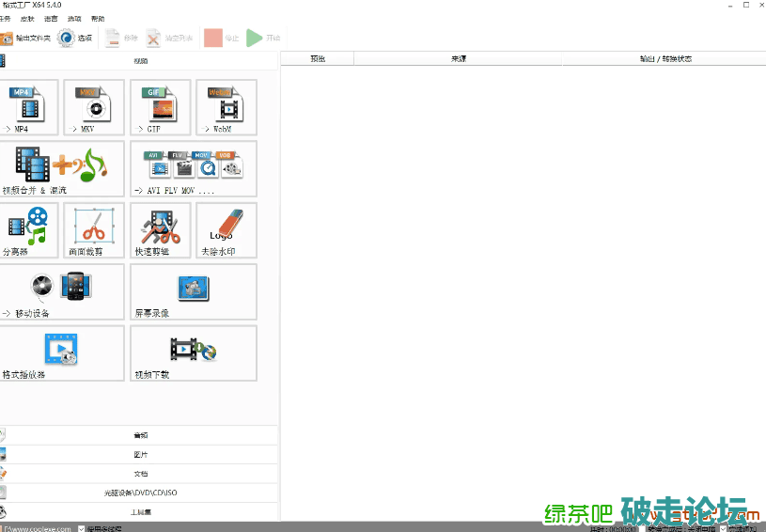Open the GIF conversion tool
This screenshot has height=532, width=766.
tap(160, 106)
